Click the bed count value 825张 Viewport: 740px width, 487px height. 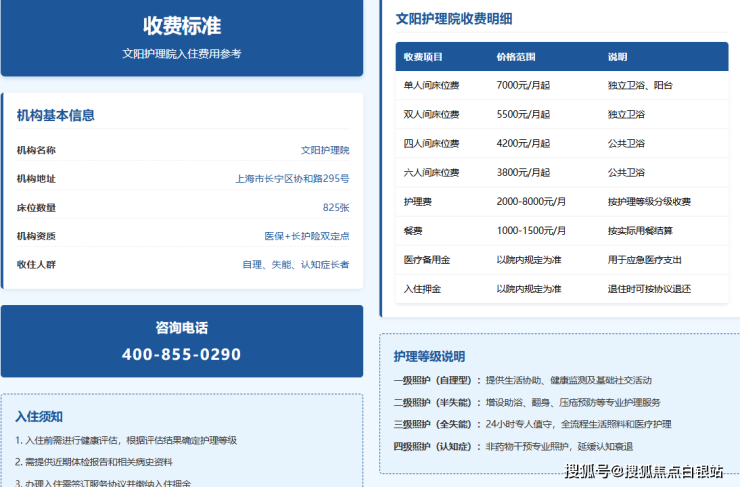point(336,207)
